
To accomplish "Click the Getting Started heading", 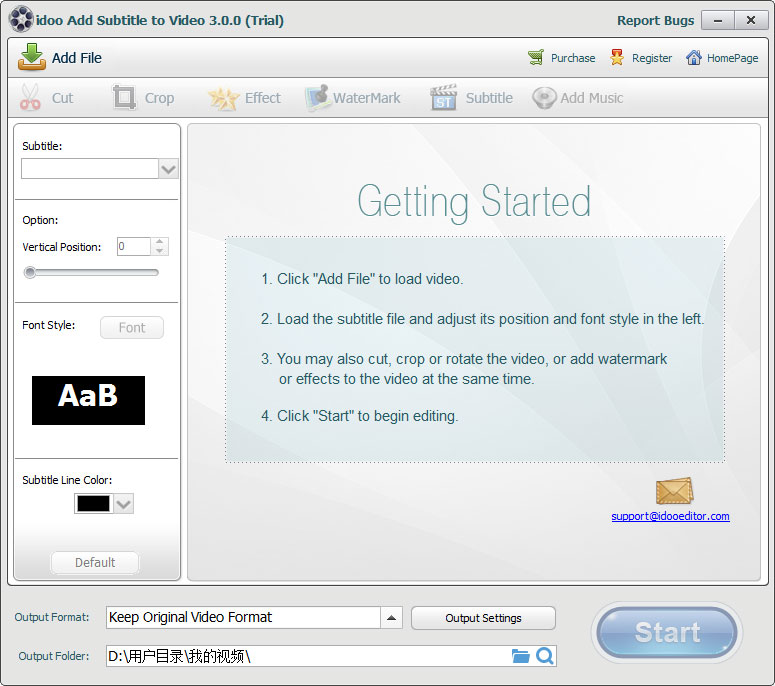I will 474,202.
